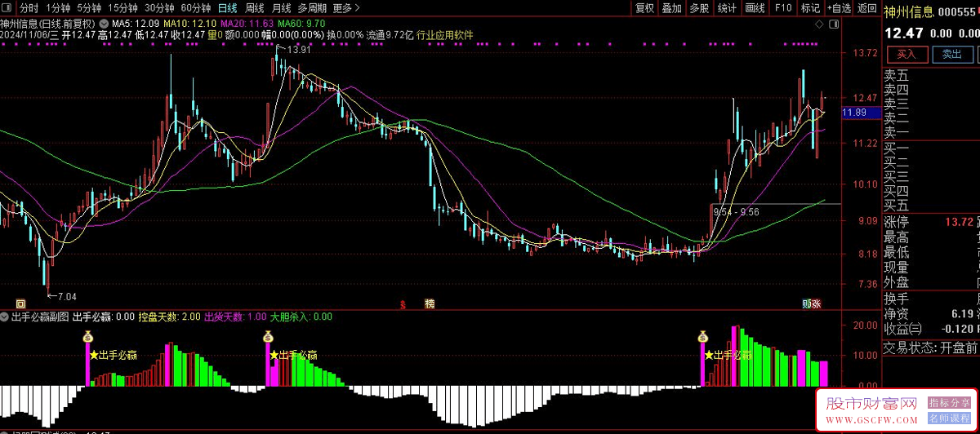Click the 涨停 limit-up row
The image size is (980, 434).
click(930, 222)
